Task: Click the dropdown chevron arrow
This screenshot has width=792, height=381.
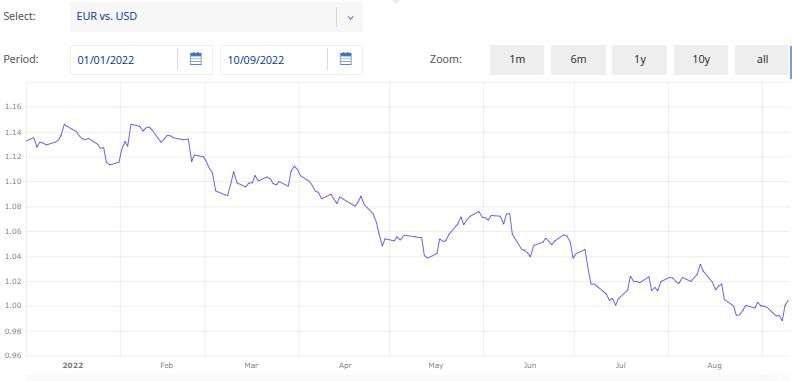Action: 351,18
